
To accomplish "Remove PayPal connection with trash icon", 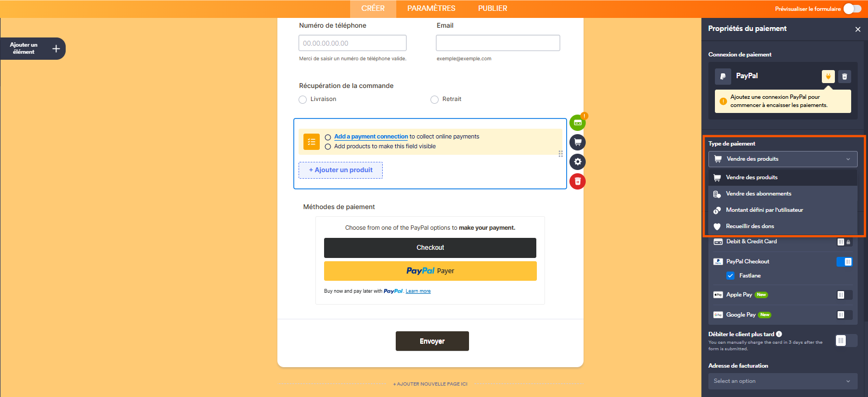I will point(845,77).
